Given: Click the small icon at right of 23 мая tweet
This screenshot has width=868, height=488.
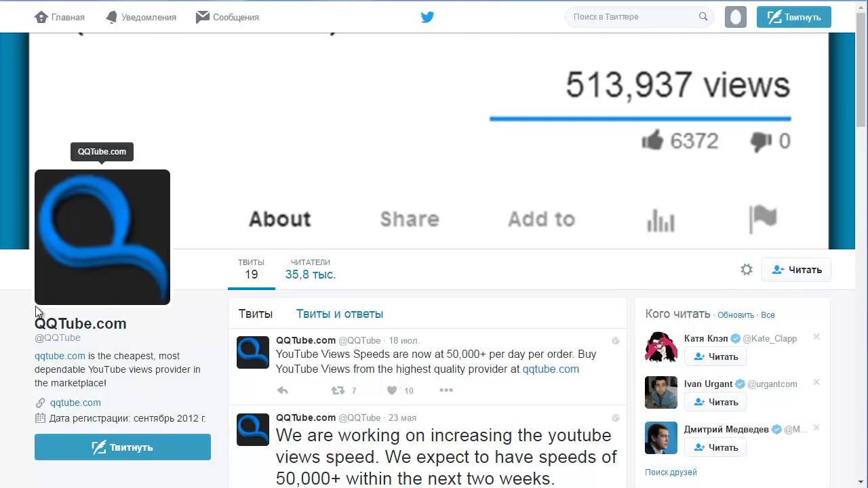Looking at the screenshot, I should [x=616, y=418].
